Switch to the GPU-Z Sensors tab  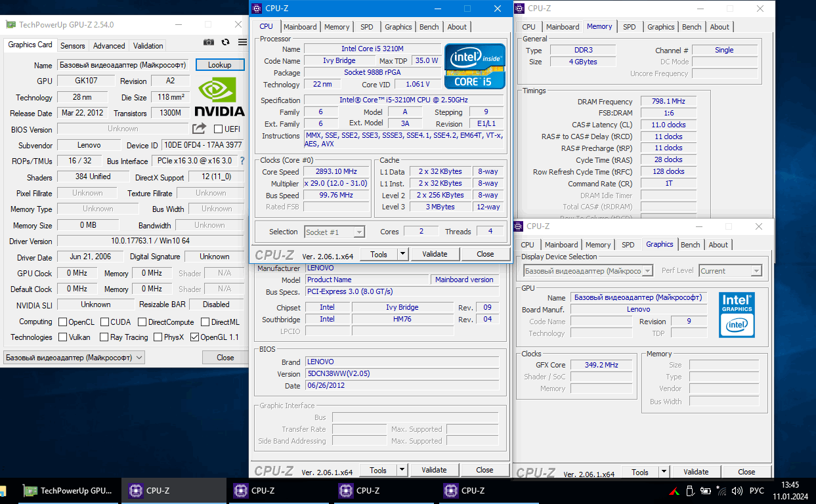click(73, 46)
